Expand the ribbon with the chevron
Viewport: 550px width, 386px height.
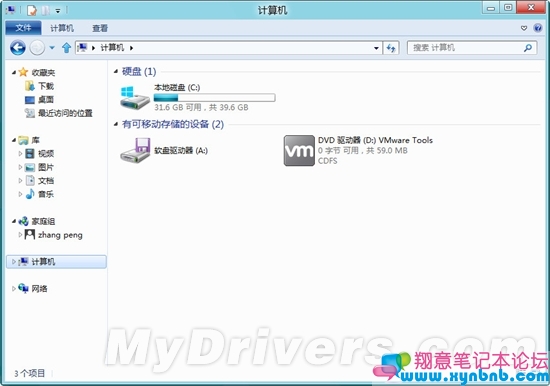pos(524,28)
